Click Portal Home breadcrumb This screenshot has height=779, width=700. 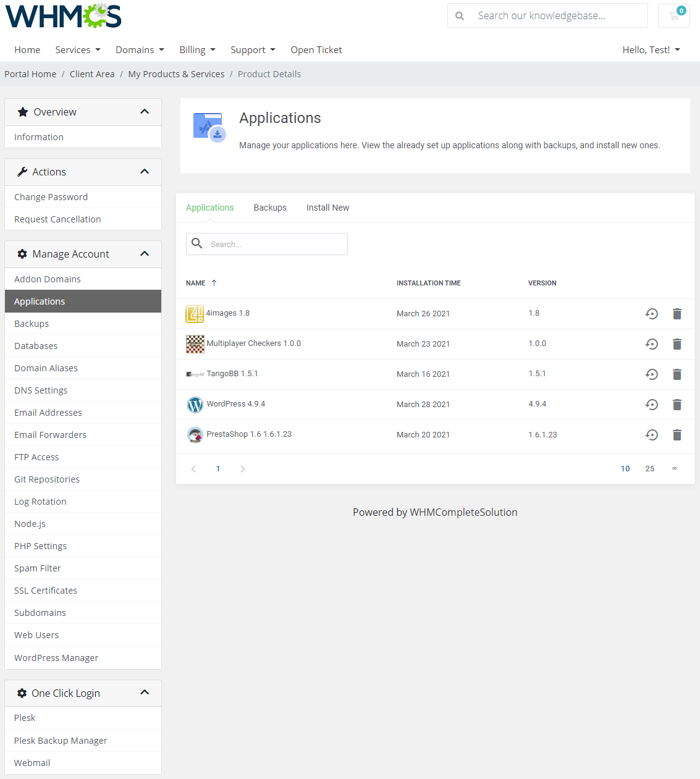(30, 74)
